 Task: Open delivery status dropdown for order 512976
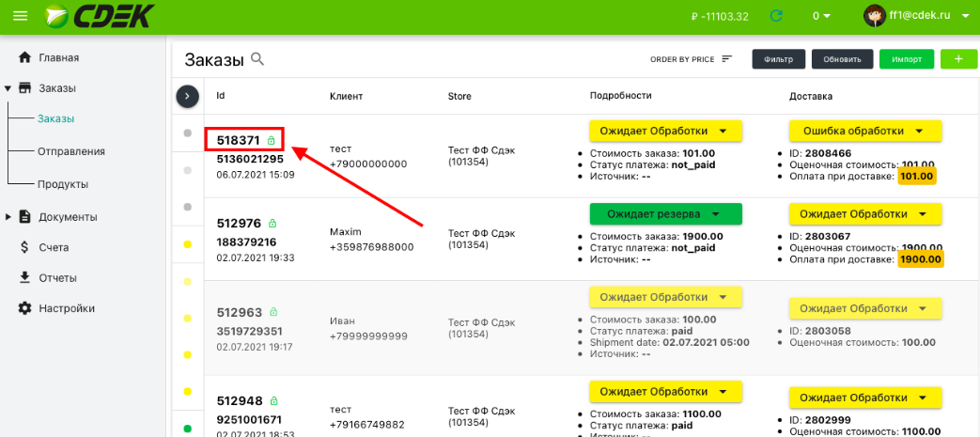865,214
